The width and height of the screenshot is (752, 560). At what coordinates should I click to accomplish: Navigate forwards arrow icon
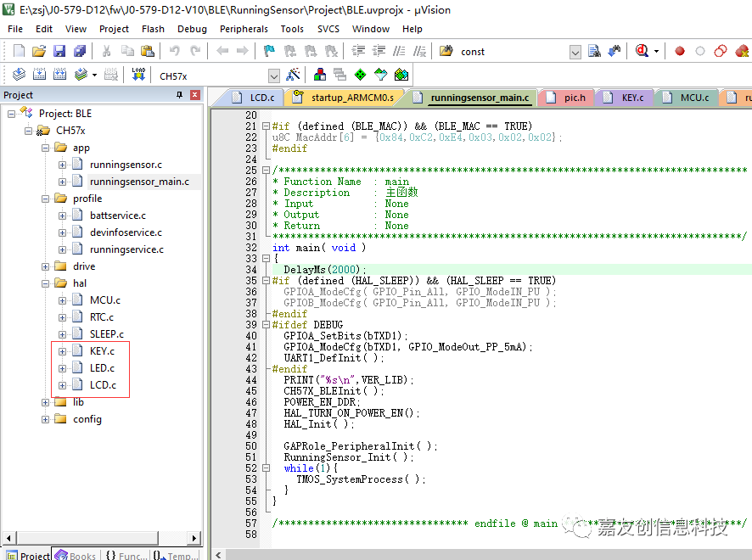click(243, 51)
